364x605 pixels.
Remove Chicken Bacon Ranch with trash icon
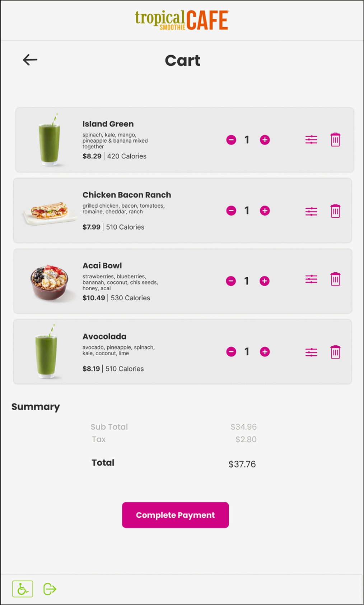coord(335,211)
